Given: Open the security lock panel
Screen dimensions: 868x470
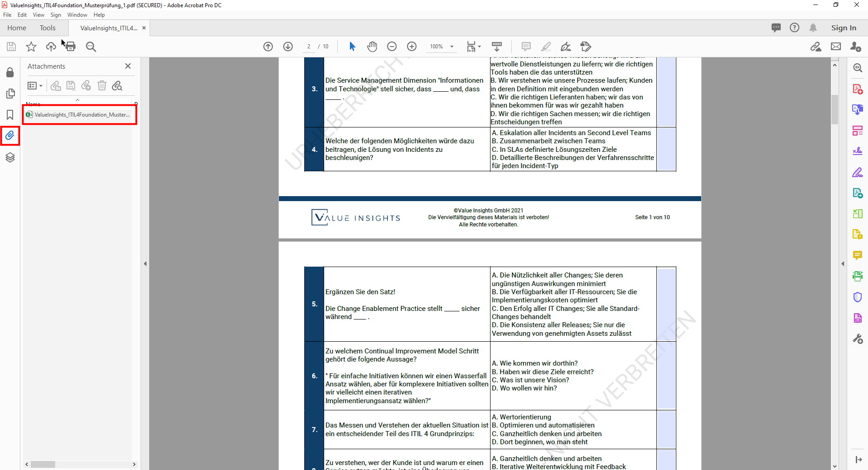Looking at the screenshot, I should (x=10, y=72).
